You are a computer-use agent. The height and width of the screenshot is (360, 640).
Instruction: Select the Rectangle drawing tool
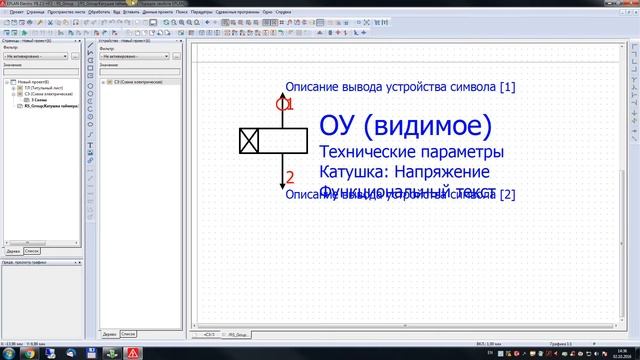(x=91, y=68)
